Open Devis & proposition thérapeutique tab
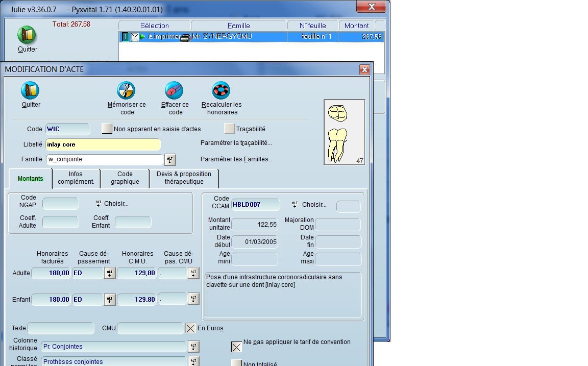The image size is (588, 366). coord(184,178)
